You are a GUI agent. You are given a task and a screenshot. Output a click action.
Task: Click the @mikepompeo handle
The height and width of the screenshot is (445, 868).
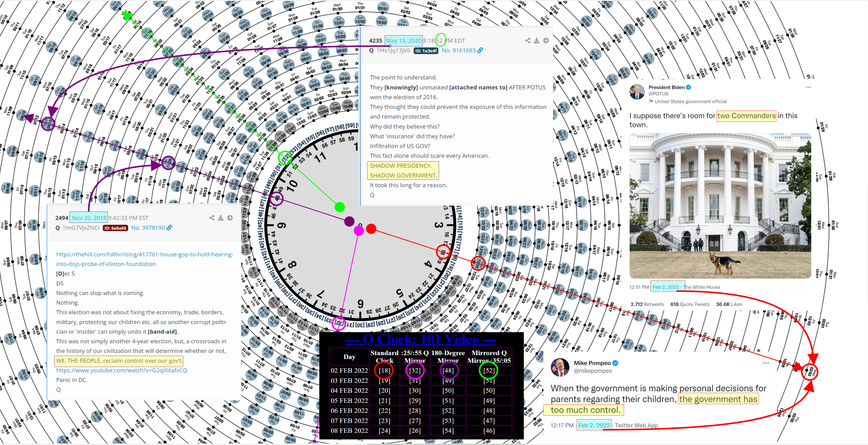coord(593,371)
